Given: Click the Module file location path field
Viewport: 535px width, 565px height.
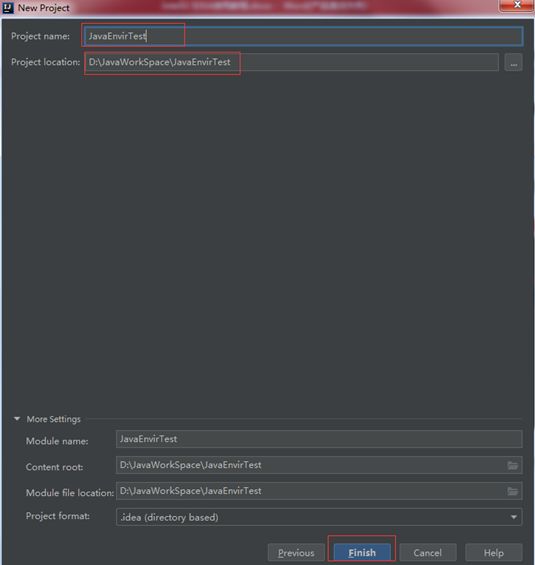Looking at the screenshot, I should tap(319, 491).
